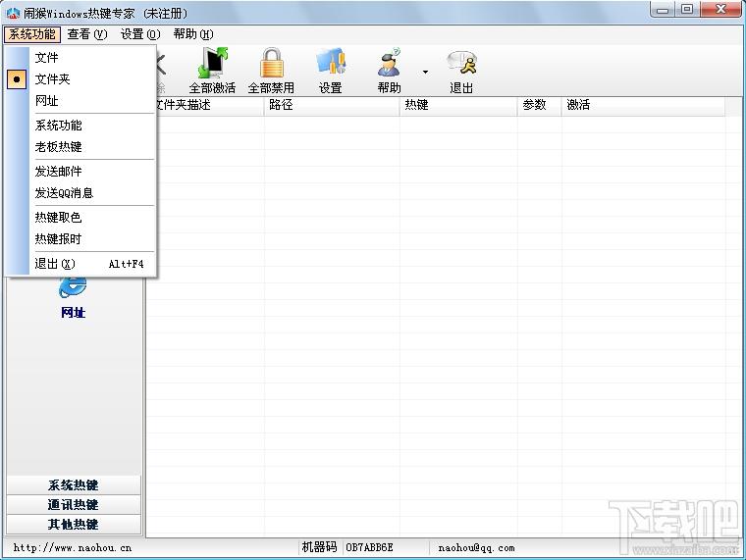Select the checked 文件夹 menu entry
746x560 pixels.
[93, 78]
